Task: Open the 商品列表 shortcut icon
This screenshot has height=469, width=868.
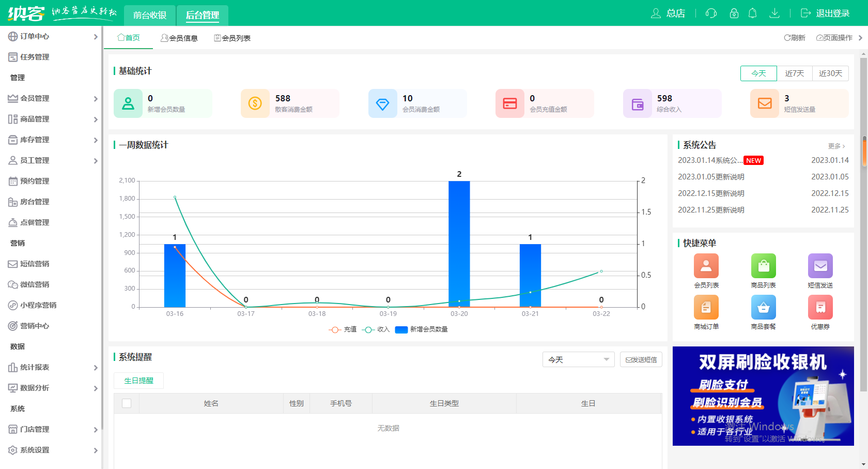Action: click(x=763, y=266)
